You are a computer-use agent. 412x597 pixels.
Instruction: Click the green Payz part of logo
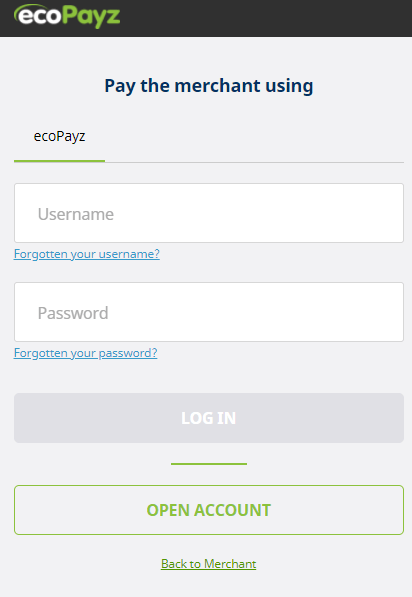[91, 18]
